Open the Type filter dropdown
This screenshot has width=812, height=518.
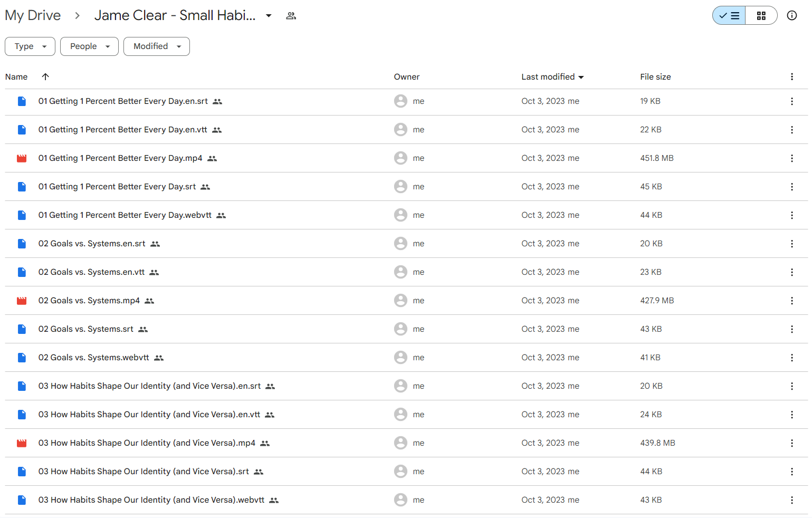(x=30, y=46)
